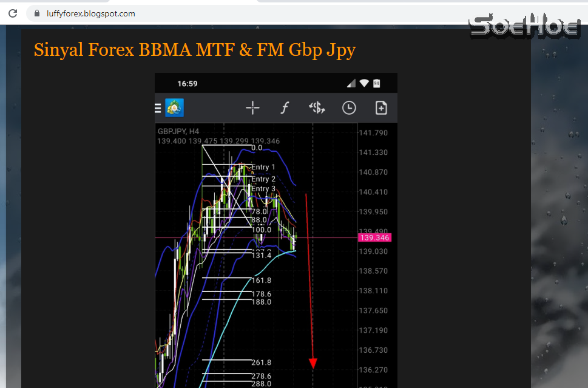Select the crosshair tool in MetaTrader
Screen dimensions: 588x388
pos(252,107)
